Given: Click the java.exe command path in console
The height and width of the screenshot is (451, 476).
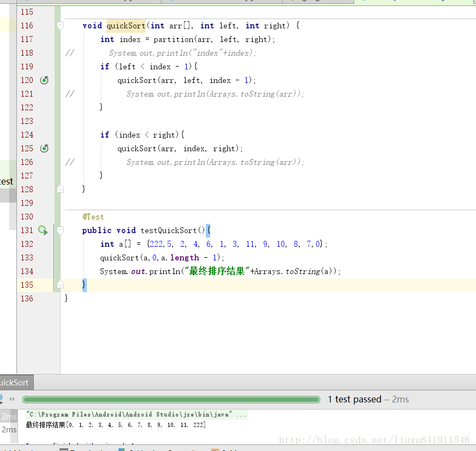Looking at the screenshot, I should 129,414.
